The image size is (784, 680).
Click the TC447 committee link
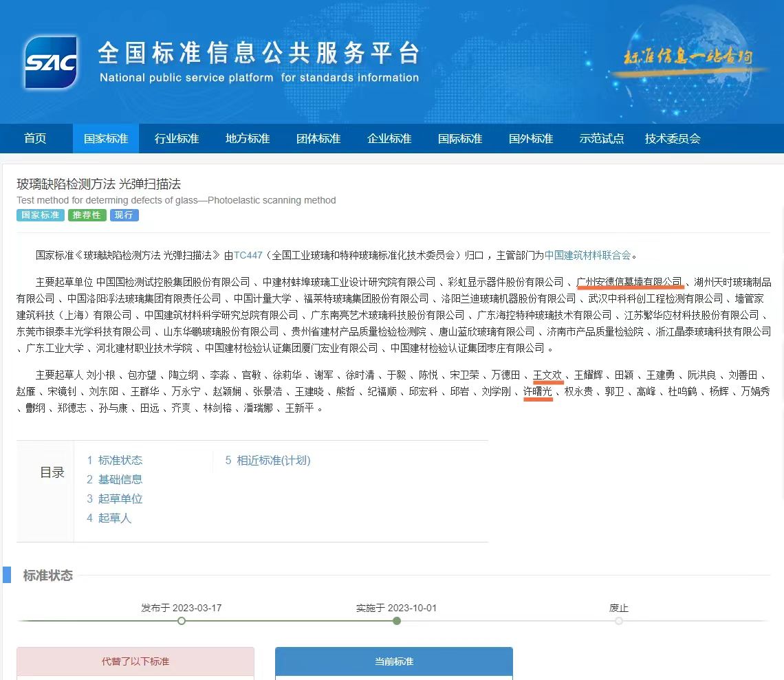point(248,255)
